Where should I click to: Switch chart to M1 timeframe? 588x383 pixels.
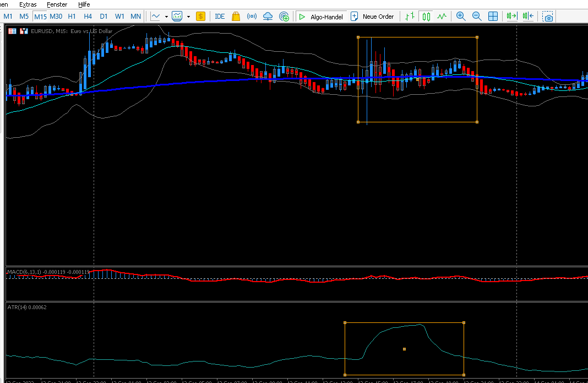pyautogui.click(x=8, y=17)
